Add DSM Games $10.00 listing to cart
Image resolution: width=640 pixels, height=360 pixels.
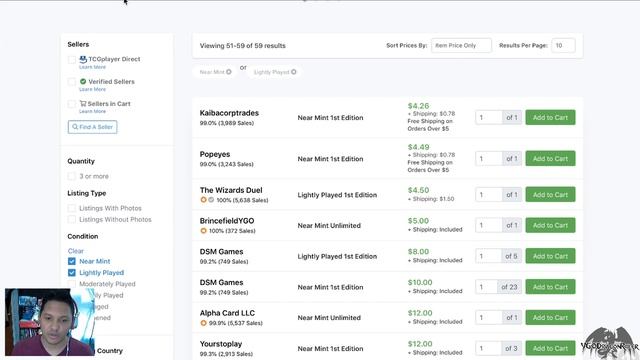pyautogui.click(x=550, y=287)
